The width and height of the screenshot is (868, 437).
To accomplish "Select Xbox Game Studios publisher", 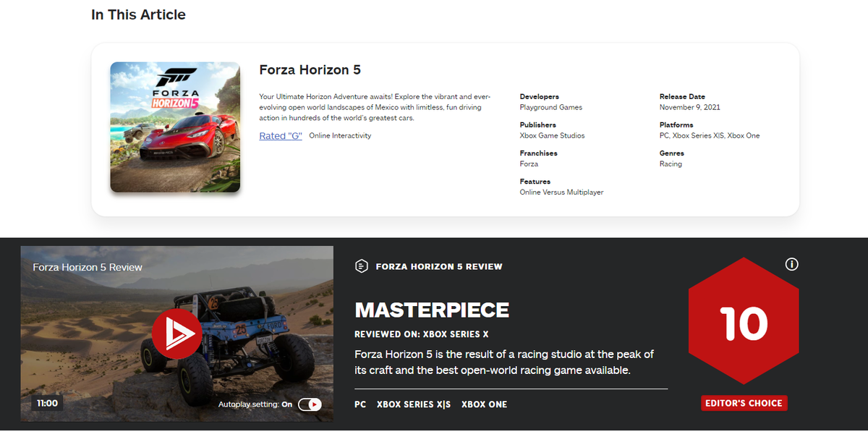I will [x=552, y=135].
